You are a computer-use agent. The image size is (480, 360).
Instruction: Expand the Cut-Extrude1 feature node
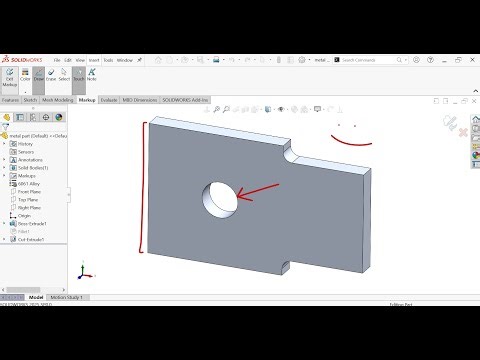click(4, 239)
